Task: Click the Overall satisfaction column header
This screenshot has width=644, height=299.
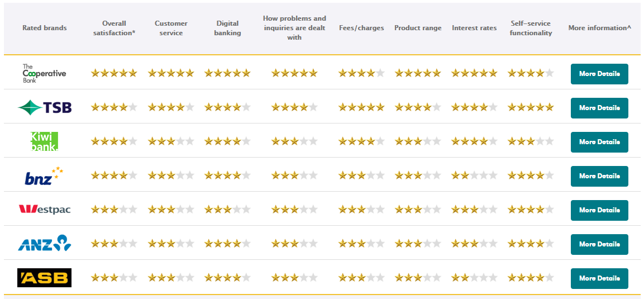Action: pos(114,28)
